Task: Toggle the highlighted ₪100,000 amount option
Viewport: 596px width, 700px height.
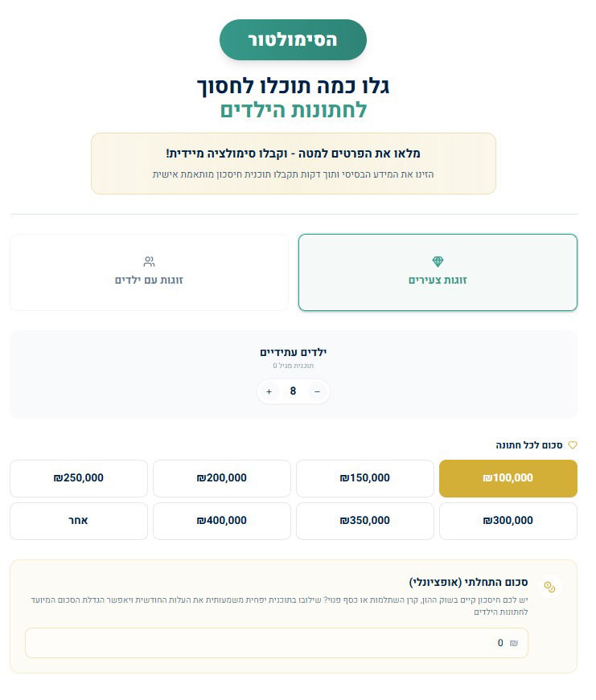Action: pos(508,477)
